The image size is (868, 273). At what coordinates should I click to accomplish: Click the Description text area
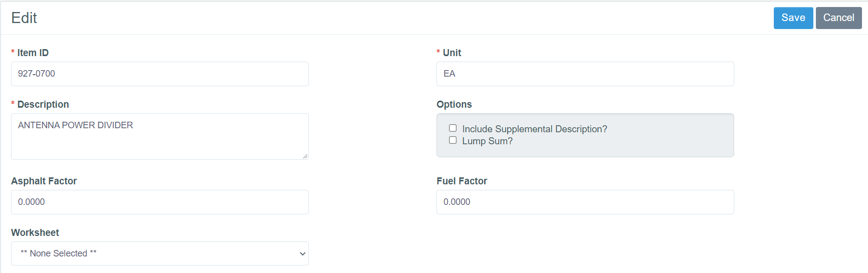[159, 136]
